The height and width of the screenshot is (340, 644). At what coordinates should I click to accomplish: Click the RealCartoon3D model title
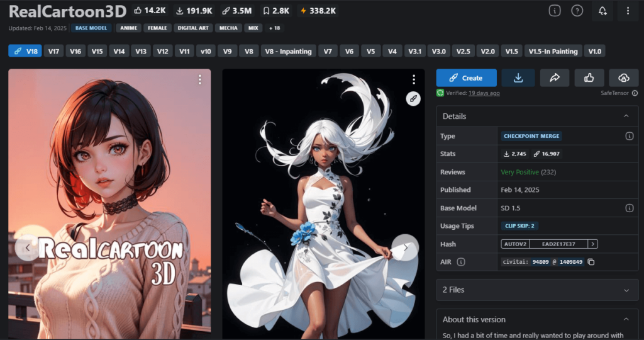point(68,11)
